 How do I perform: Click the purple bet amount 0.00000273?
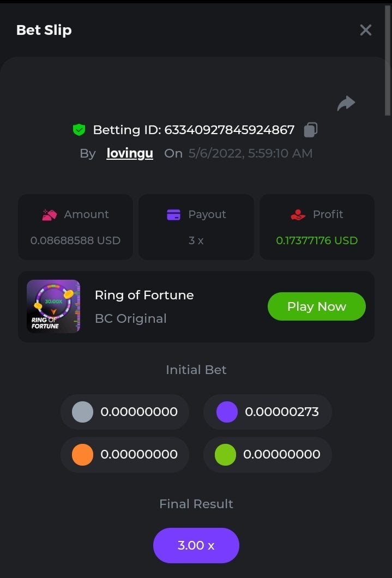pos(282,412)
